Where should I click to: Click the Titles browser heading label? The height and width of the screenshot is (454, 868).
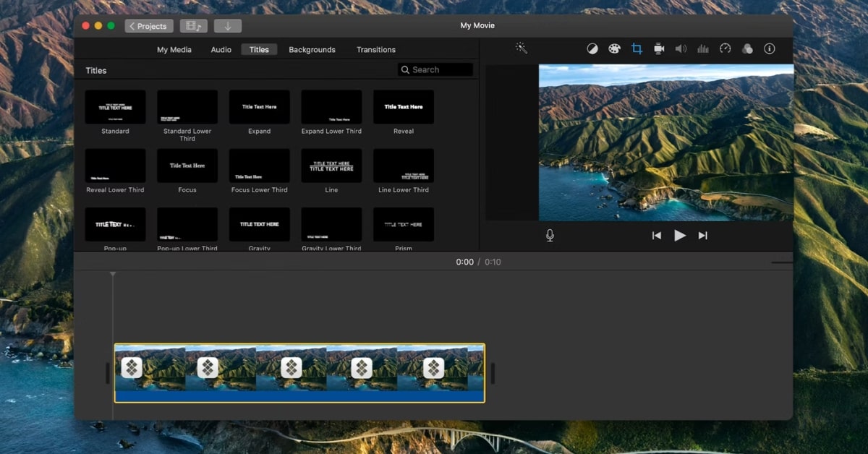(96, 70)
